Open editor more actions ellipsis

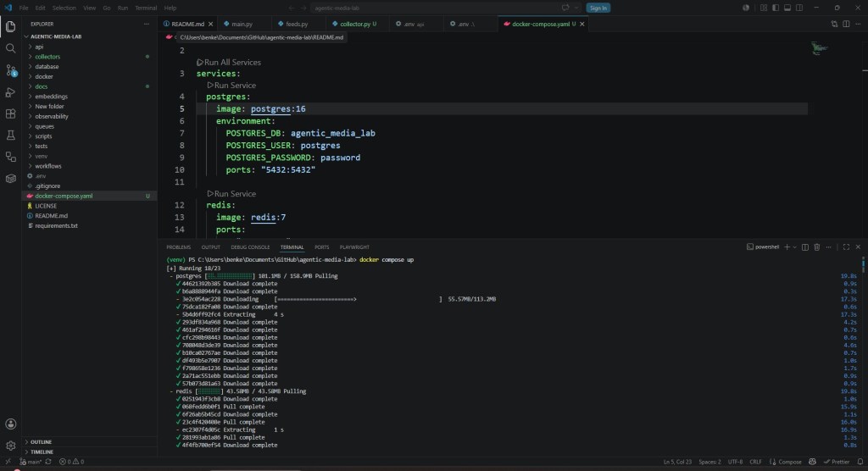click(858, 24)
